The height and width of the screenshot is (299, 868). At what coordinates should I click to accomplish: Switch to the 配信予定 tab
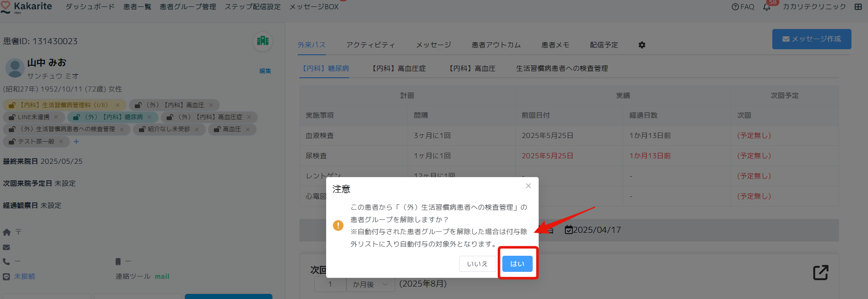pos(604,45)
